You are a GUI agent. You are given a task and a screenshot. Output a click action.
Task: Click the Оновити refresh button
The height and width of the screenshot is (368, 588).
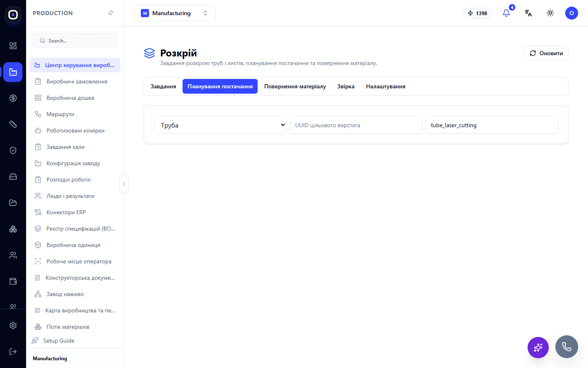546,53
